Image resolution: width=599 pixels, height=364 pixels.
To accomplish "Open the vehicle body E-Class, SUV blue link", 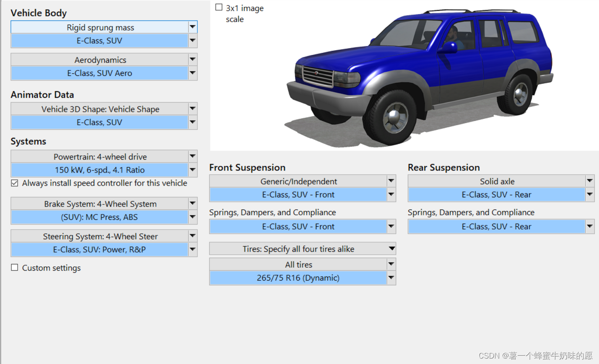I will tap(100, 41).
